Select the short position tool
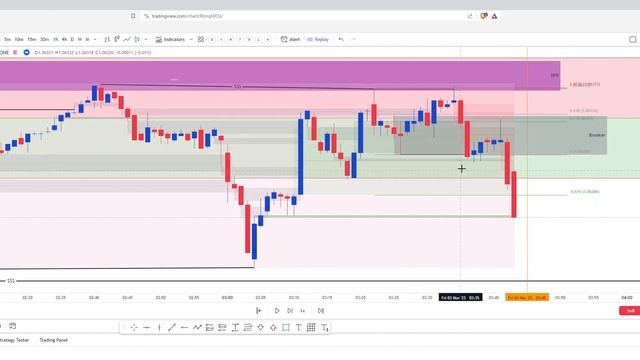The image size is (640, 360). coord(222,327)
